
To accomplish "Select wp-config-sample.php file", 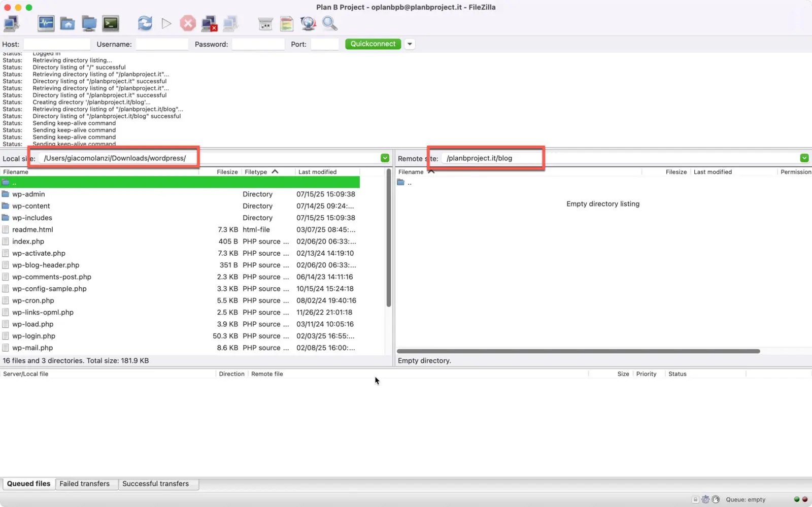I will (x=180, y=288).
